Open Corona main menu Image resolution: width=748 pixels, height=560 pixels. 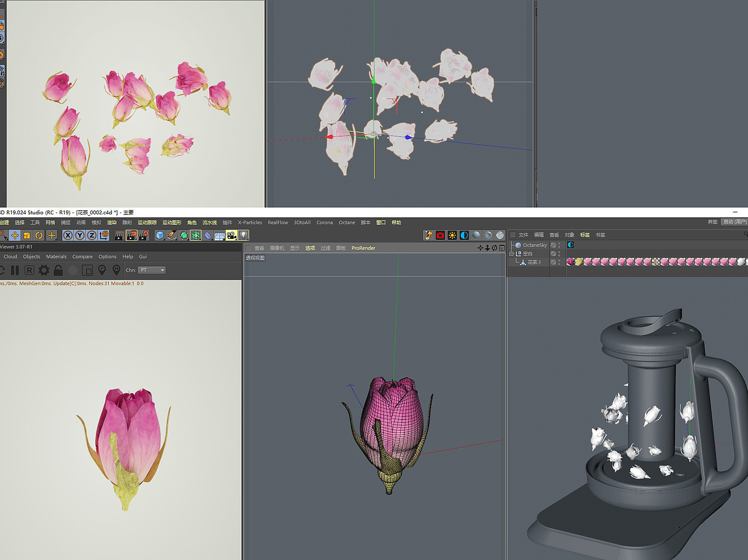[x=324, y=222]
